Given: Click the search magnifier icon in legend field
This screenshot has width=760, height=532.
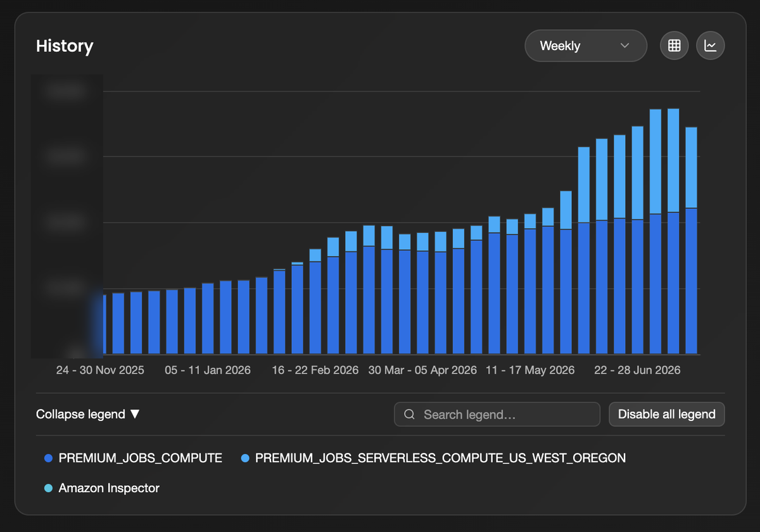Looking at the screenshot, I should [410, 414].
